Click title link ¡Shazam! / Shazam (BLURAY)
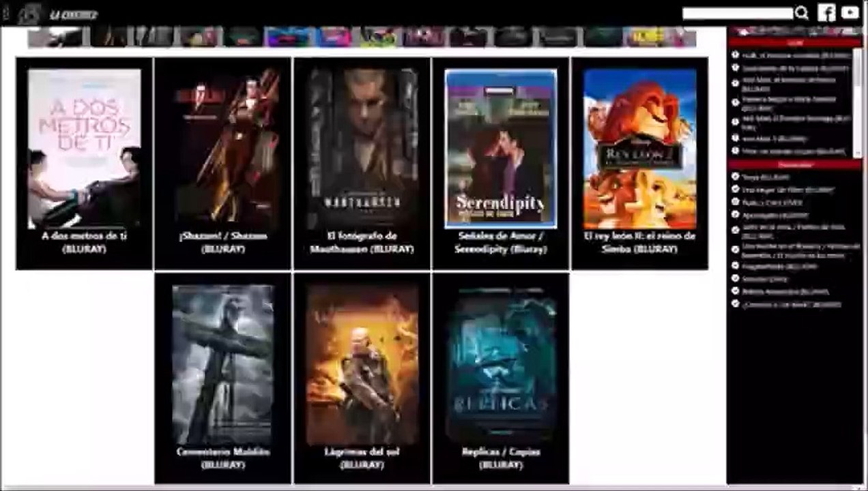 [223, 242]
